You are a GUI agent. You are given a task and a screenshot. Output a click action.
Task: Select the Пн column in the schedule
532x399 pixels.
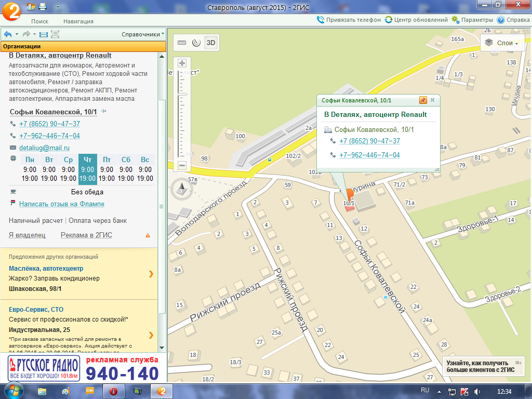pyautogui.click(x=30, y=169)
